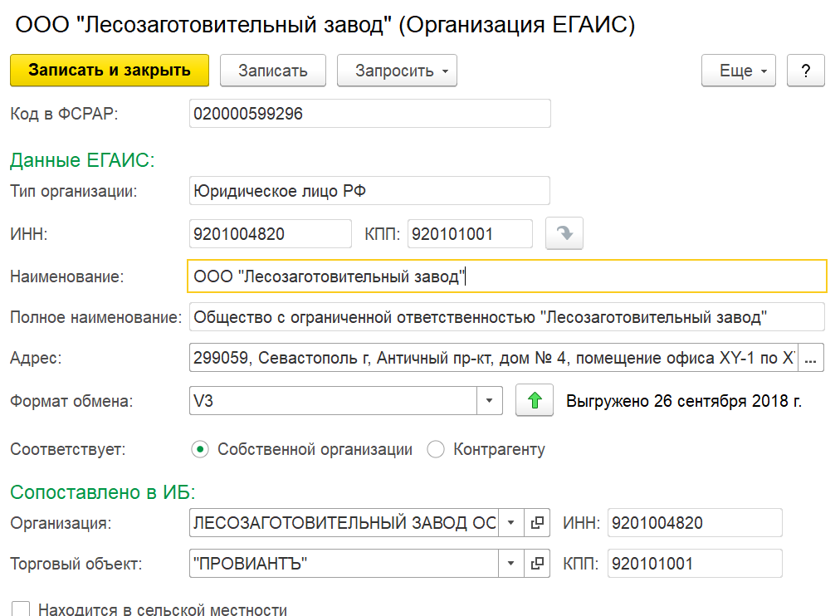Toggle Находится в сельской местности checkbox
Screen dimensions: 840x616
pyautogui.click(x=21, y=609)
